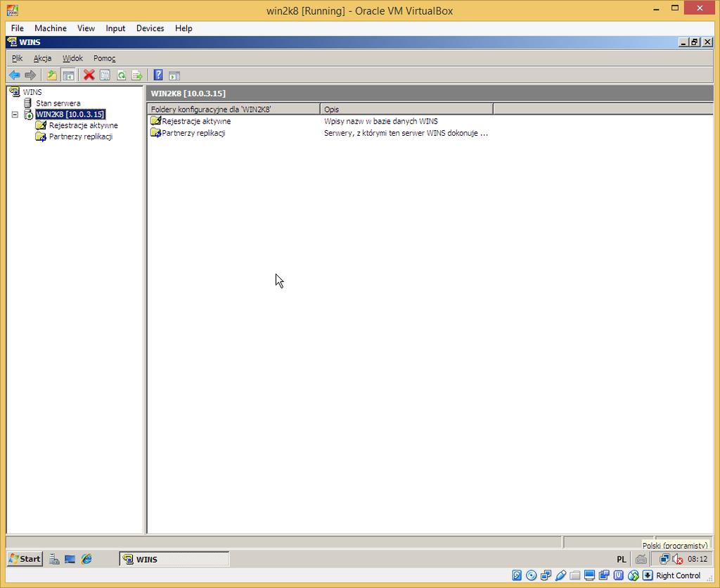Toggle the console tree show/hide icon
Viewport: 720px width, 588px height.
(x=68, y=75)
